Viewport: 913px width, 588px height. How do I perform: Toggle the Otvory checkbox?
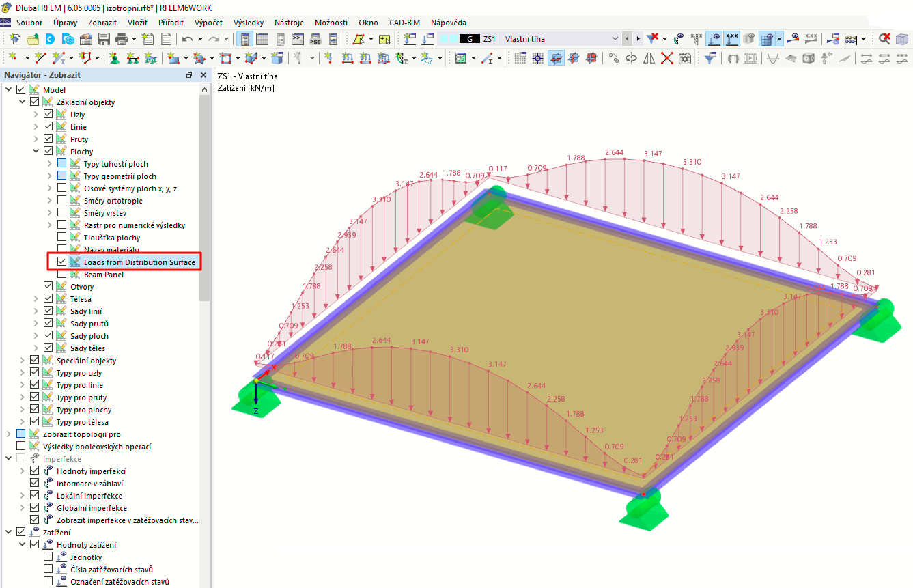click(48, 286)
